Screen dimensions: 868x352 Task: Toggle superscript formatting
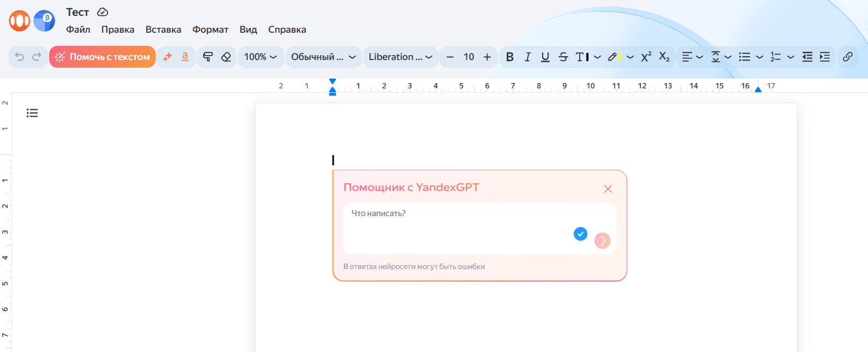tap(646, 57)
